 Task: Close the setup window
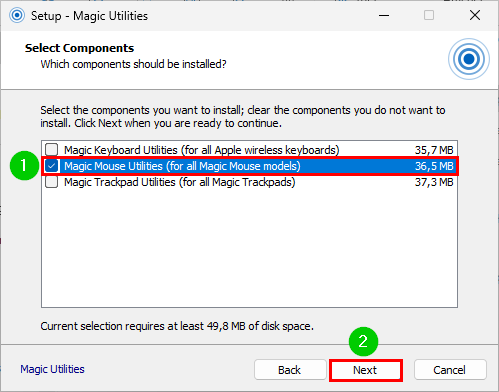click(475, 15)
